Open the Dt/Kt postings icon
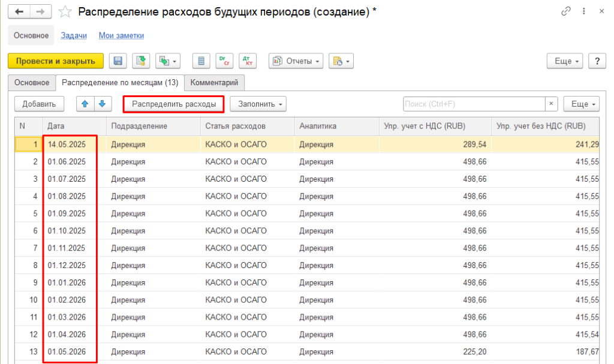This screenshot has width=614, height=364. point(247,61)
